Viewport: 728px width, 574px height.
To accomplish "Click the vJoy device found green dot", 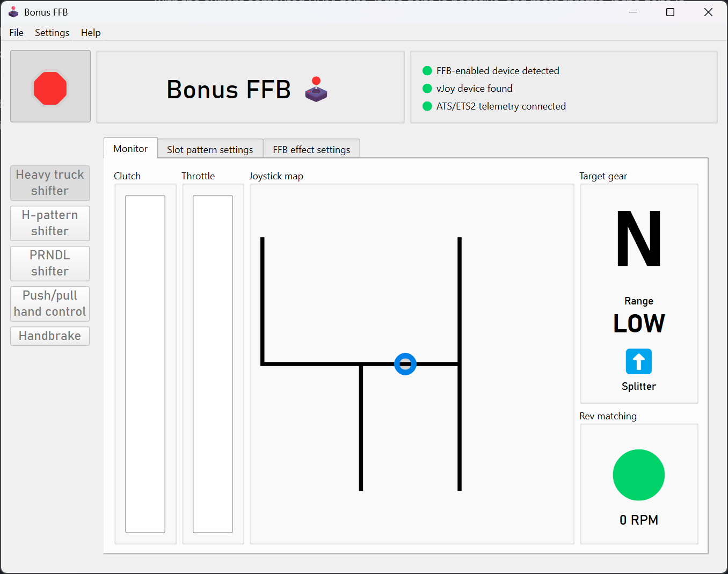I will point(427,89).
